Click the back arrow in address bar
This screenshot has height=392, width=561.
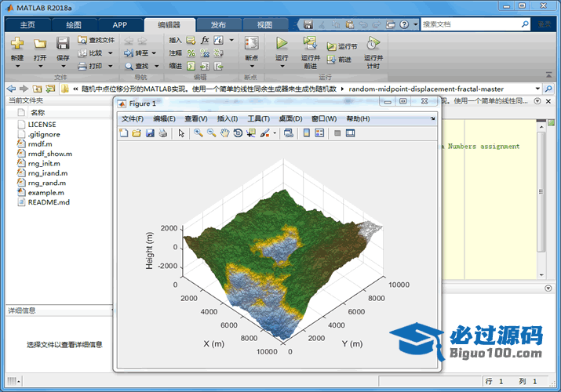tap(12, 89)
